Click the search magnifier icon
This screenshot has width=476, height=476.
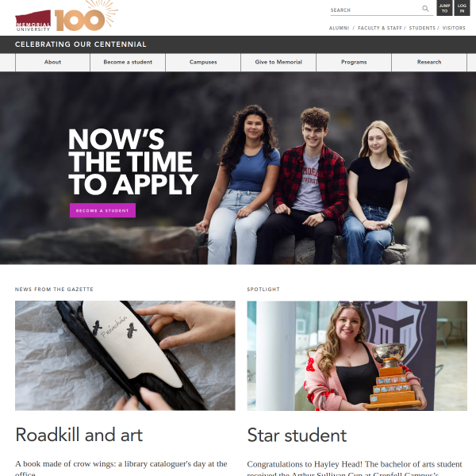tap(425, 9)
